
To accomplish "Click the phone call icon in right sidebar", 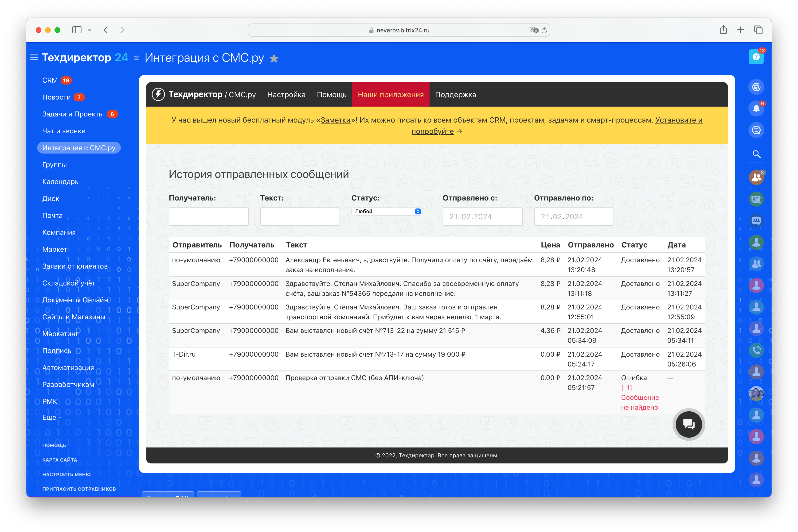I will pyautogui.click(x=756, y=350).
